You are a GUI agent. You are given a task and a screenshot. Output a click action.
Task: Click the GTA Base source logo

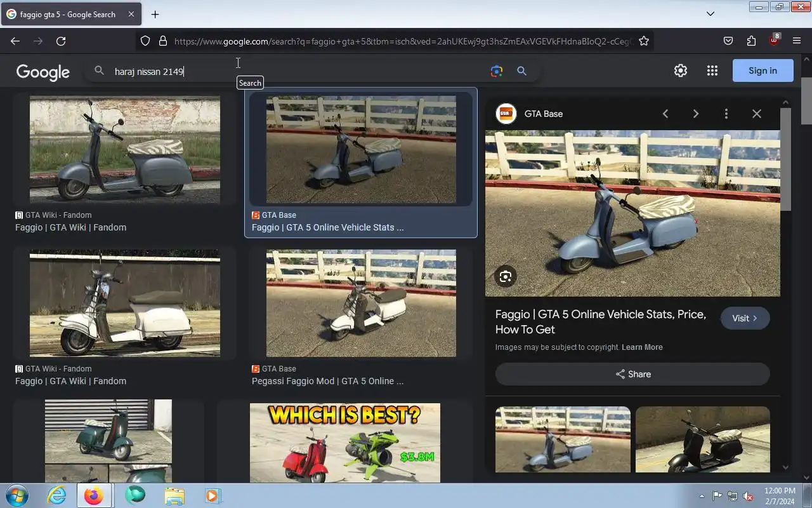[506, 114]
